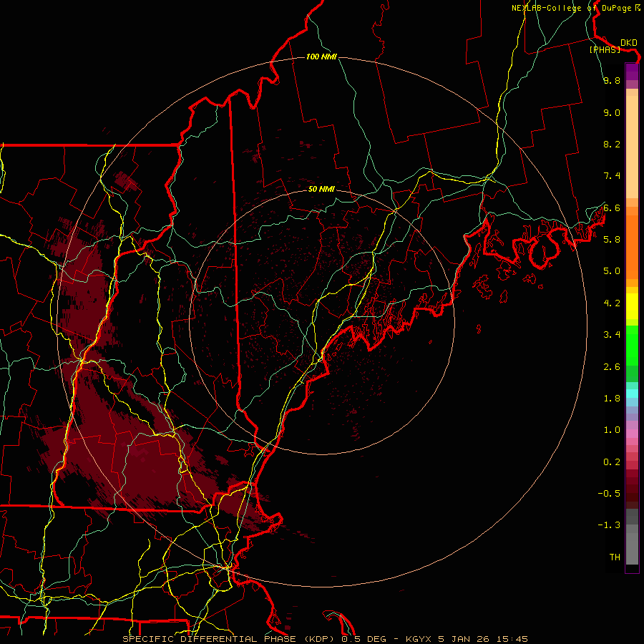Select the -1.3 scale value
Viewport: 644px width, 644px height.
(609, 525)
